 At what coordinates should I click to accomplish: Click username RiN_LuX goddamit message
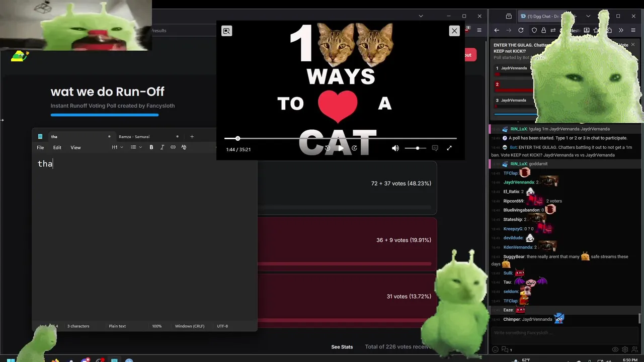click(518, 164)
